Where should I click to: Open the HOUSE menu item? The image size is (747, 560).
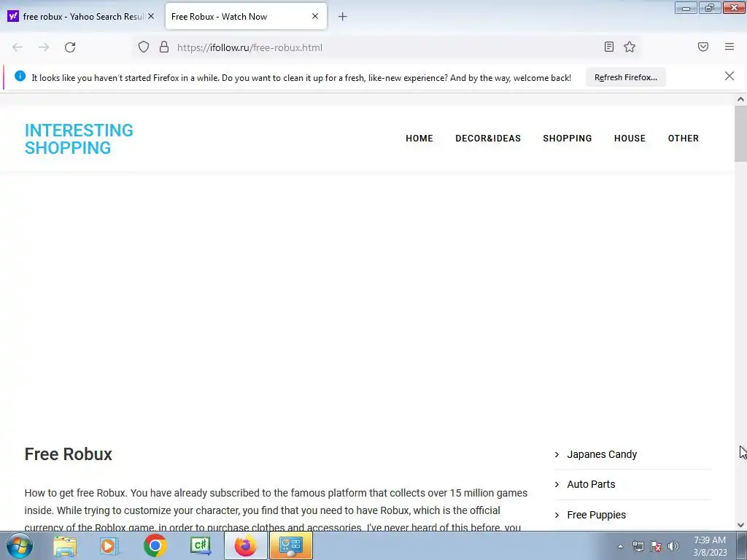pos(630,139)
